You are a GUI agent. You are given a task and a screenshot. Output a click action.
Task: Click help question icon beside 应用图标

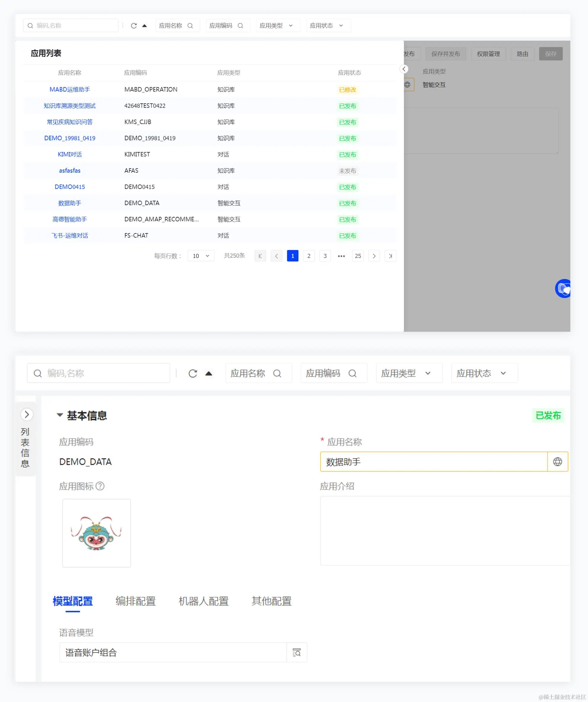click(x=100, y=486)
